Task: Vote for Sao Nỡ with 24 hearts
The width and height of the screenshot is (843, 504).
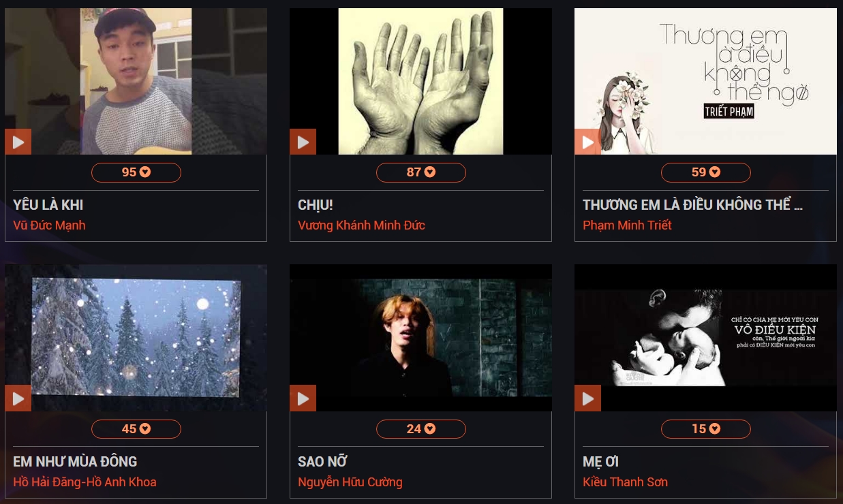Action: pos(421,429)
